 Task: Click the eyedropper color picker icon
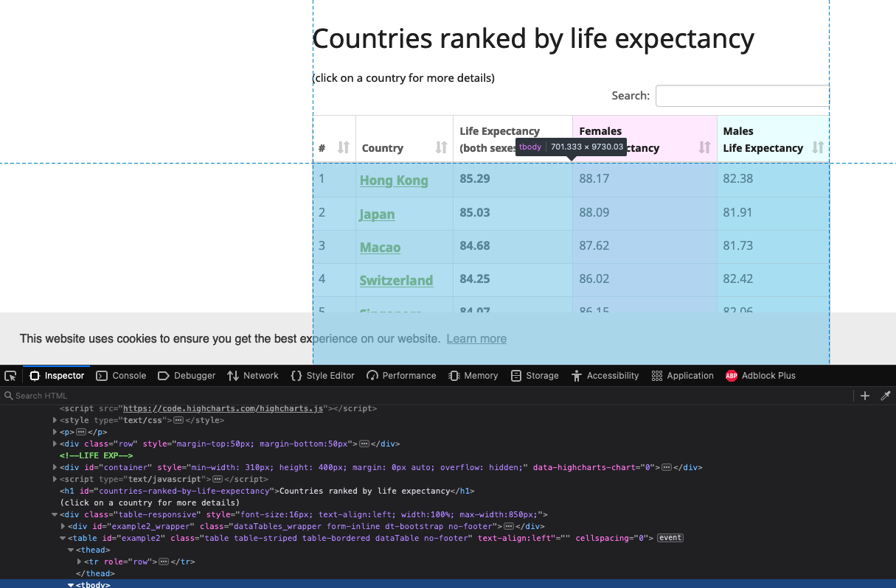(x=886, y=396)
